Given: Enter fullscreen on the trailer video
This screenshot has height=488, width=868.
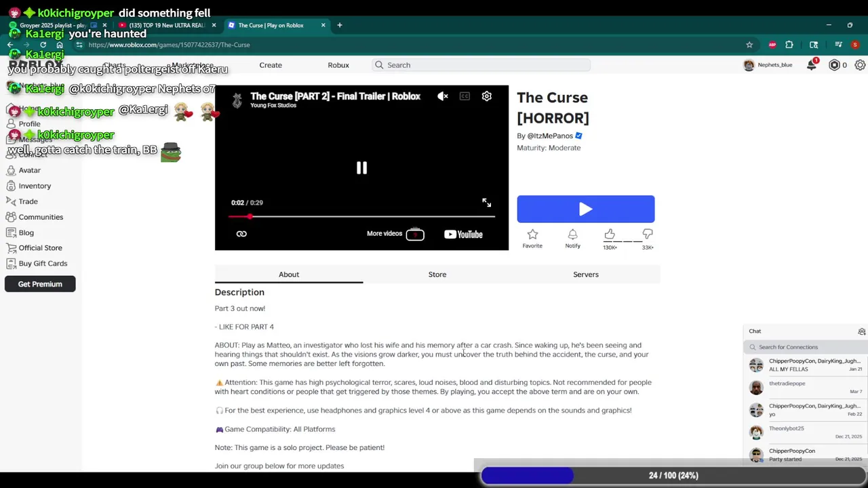Looking at the screenshot, I should (486, 203).
